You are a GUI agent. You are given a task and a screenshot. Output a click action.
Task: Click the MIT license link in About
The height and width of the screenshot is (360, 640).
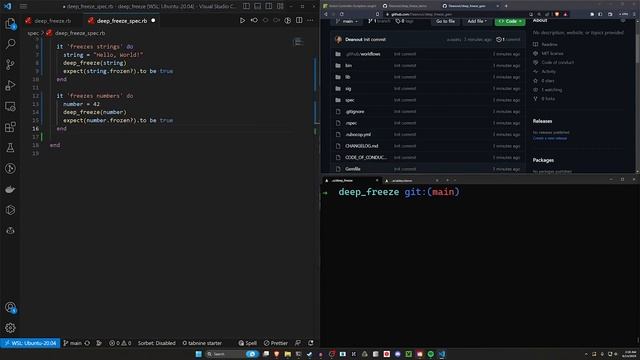pos(548,53)
